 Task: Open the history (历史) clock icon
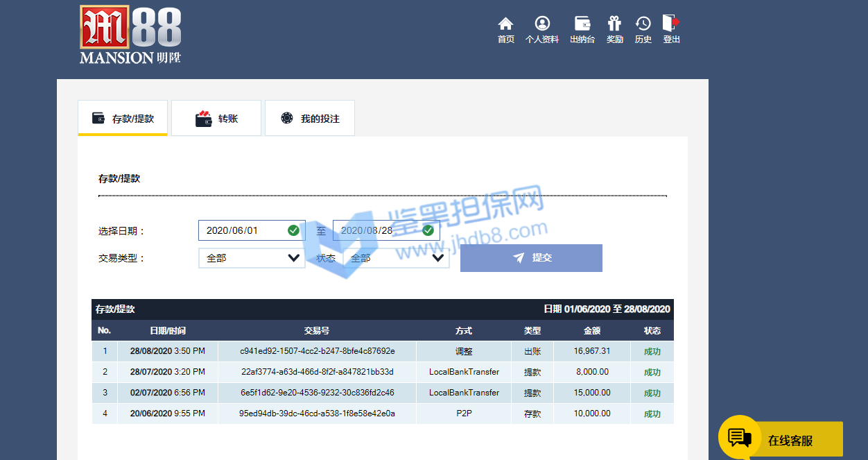[643, 24]
